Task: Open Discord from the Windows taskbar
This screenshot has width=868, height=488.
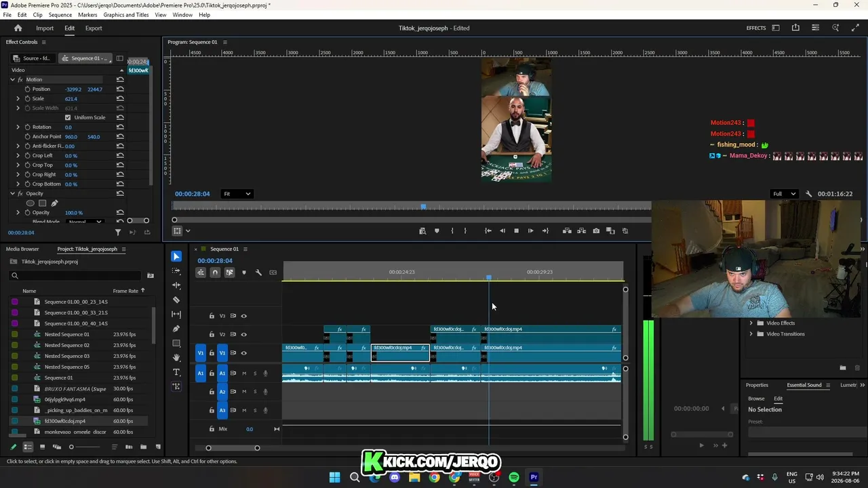Action: tap(395, 477)
